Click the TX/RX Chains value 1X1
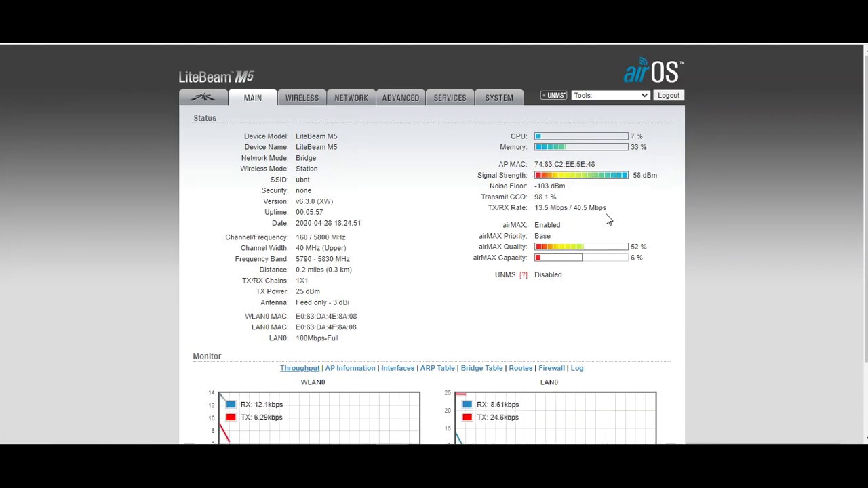The height and width of the screenshot is (488, 868). 302,281
